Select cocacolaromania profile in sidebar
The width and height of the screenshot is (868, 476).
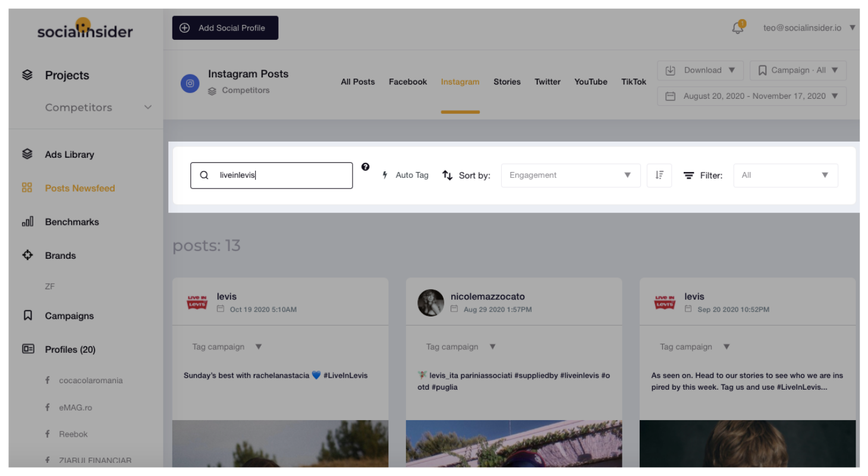91,380
